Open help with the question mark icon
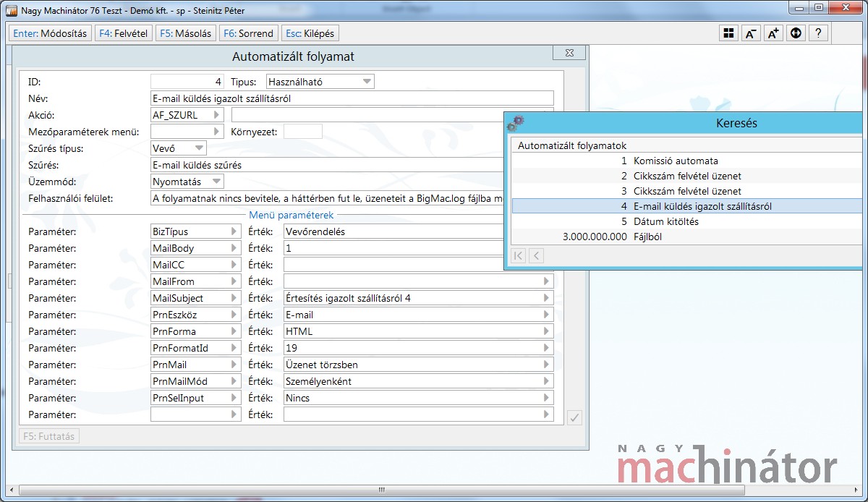Image resolution: width=868 pixels, height=502 pixels. point(818,33)
